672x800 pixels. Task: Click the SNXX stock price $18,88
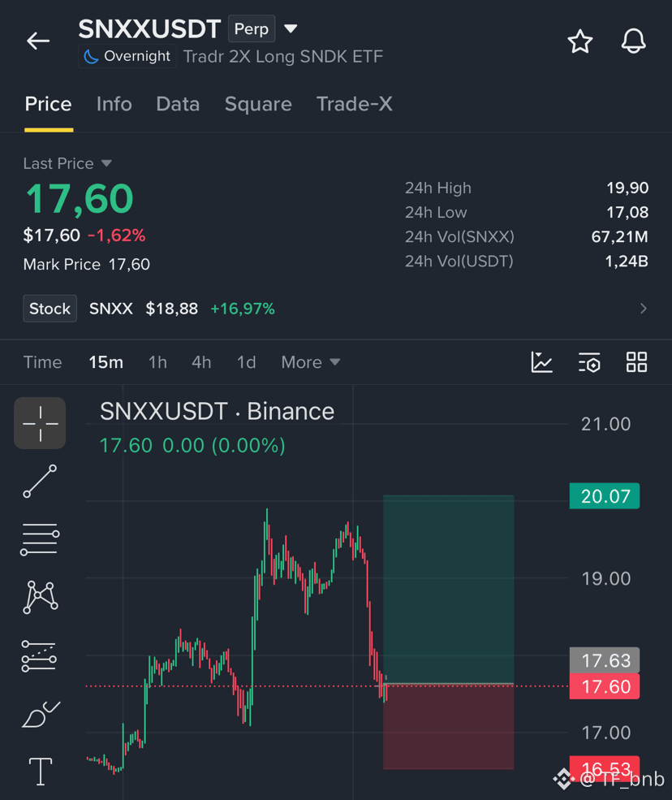click(172, 308)
